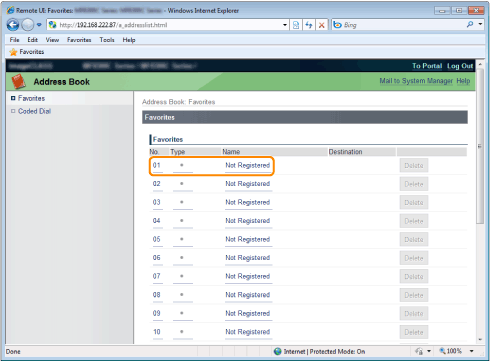Click the Internet Explorer title bar icon
The image size is (490, 361).
(10, 10)
